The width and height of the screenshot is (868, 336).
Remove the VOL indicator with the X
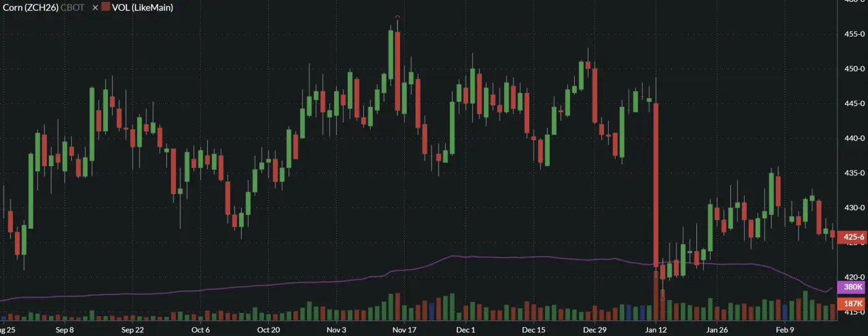tap(95, 8)
